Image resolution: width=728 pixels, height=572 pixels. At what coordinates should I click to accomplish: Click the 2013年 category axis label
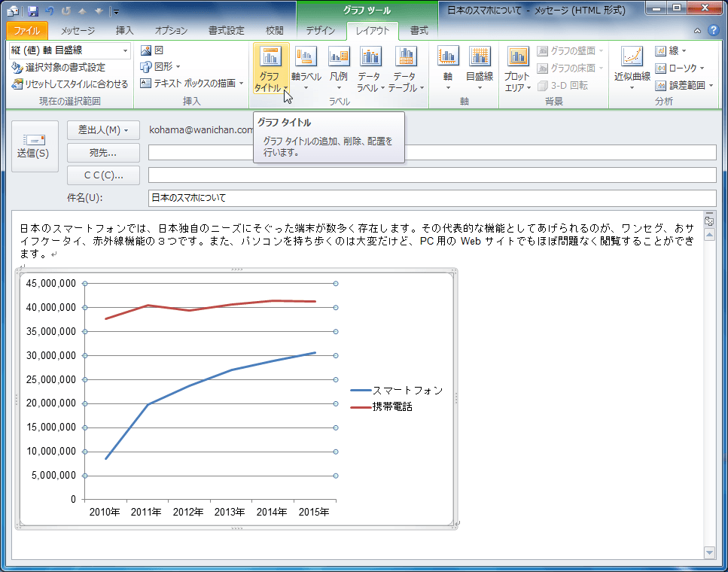230,512
